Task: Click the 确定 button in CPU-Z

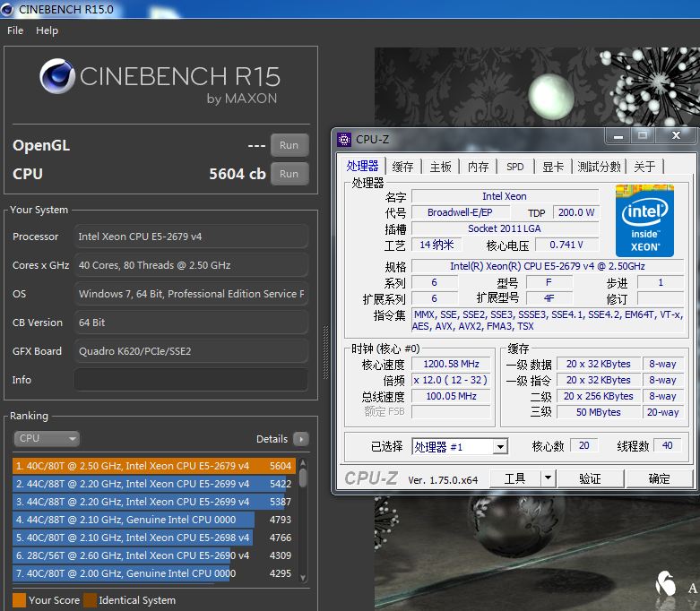Action: 659,479
